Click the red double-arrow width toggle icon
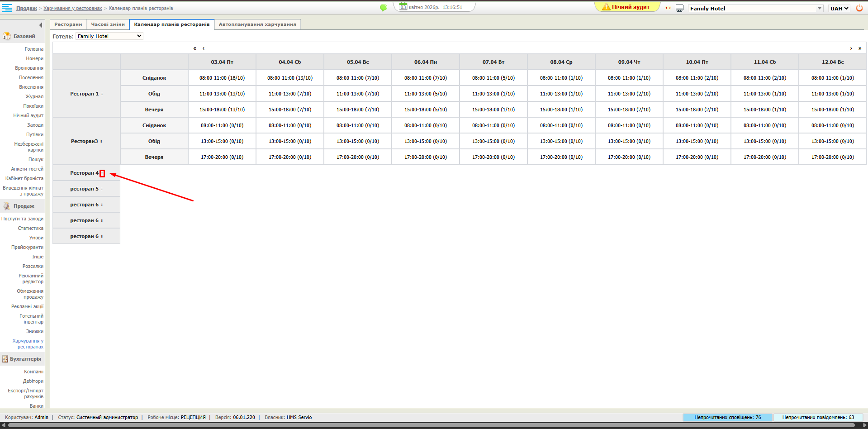This screenshot has height=429, width=868. point(668,8)
